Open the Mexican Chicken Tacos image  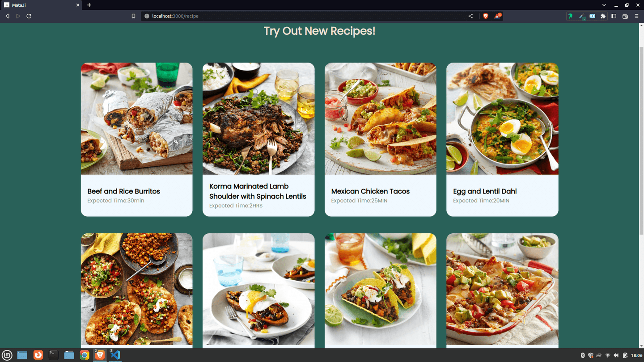pyautogui.click(x=381, y=118)
